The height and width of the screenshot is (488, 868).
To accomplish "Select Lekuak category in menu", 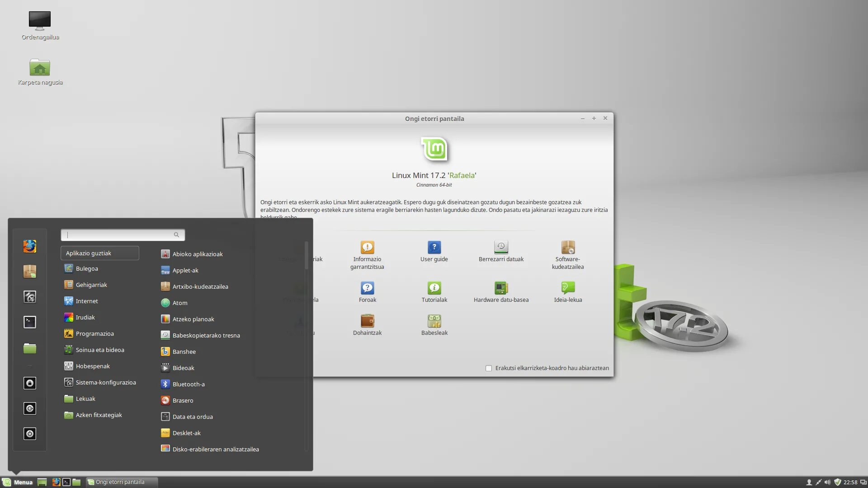I will (100, 399).
